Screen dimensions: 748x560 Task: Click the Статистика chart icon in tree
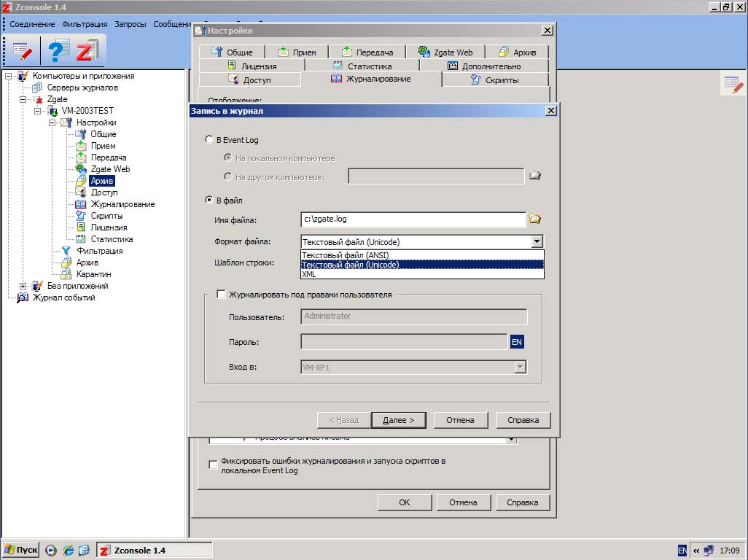[x=81, y=239]
